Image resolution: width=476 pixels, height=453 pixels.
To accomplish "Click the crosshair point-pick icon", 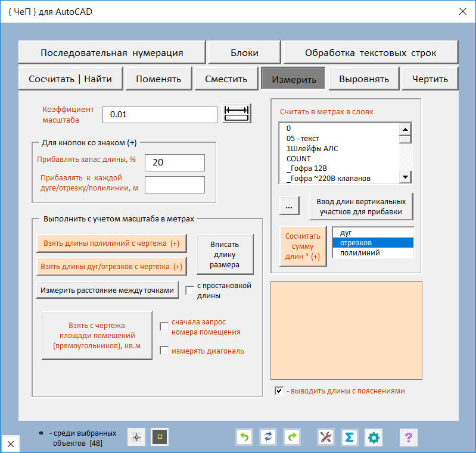I will coord(136,438).
